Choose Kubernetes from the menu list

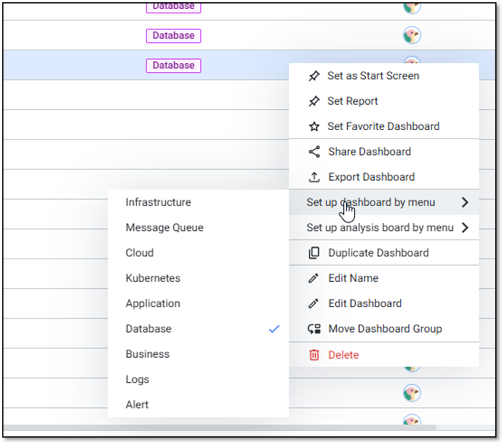(x=153, y=278)
